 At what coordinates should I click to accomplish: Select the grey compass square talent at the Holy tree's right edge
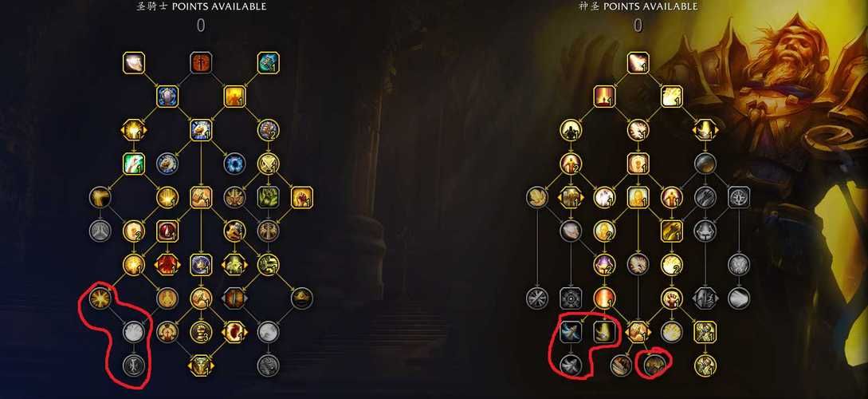(739, 197)
